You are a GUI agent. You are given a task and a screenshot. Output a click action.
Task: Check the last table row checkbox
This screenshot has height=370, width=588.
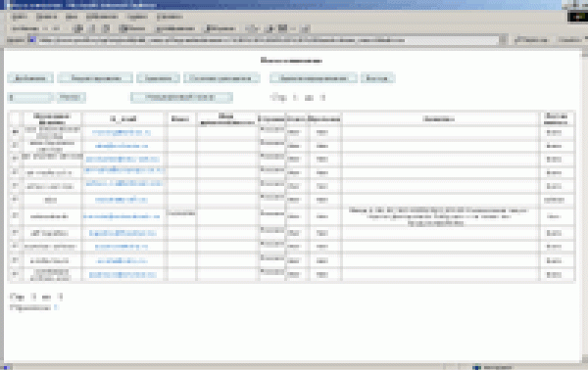(x=16, y=274)
